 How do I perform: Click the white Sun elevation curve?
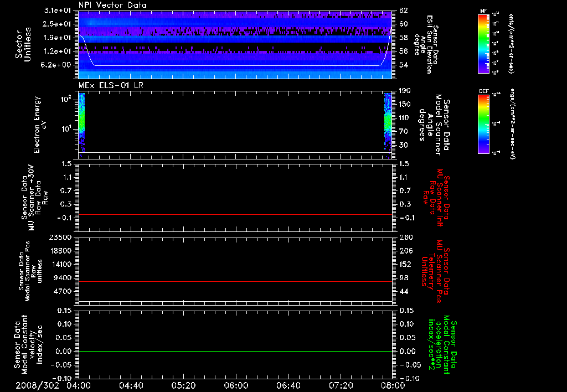(x=235, y=65)
